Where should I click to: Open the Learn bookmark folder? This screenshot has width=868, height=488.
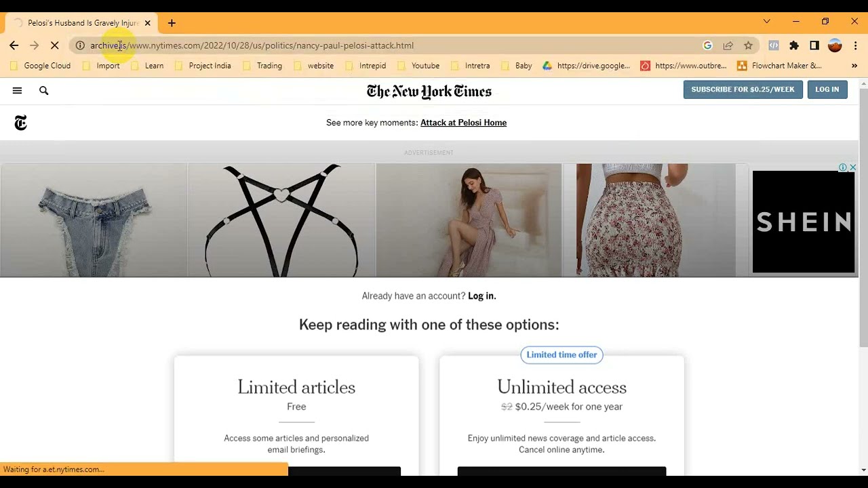pyautogui.click(x=147, y=66)
